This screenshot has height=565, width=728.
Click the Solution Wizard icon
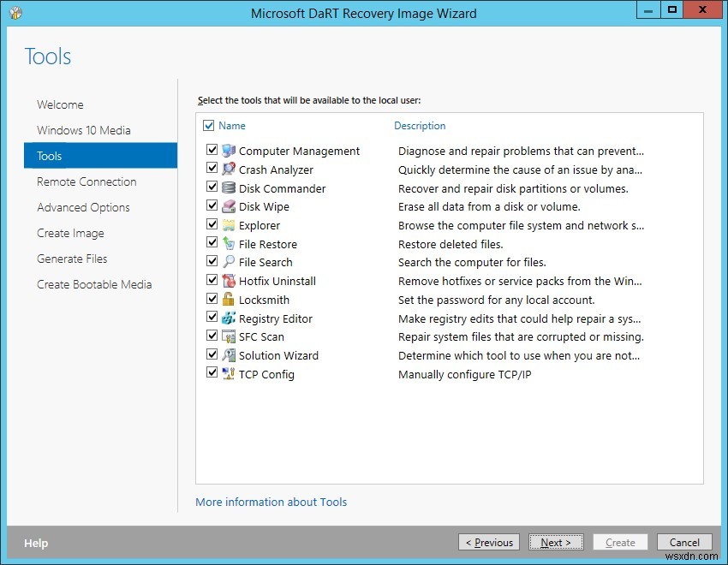(x=229, y=355)
